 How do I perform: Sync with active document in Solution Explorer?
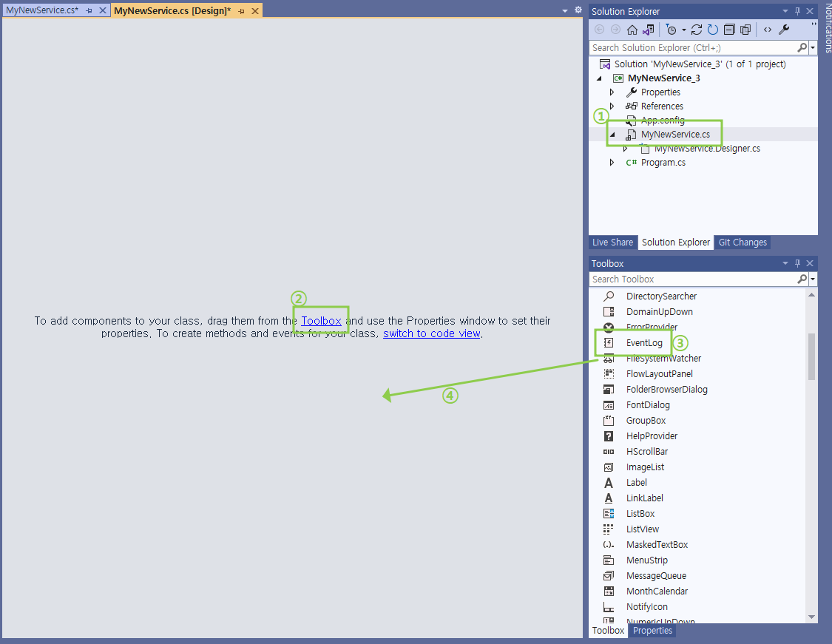tap(697, 30)
